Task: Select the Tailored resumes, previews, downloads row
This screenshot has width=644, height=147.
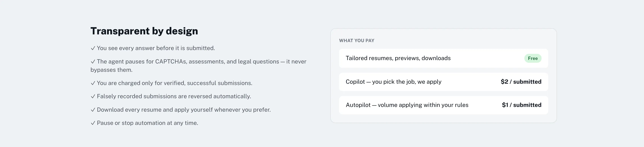Action: tap(444, 58)
